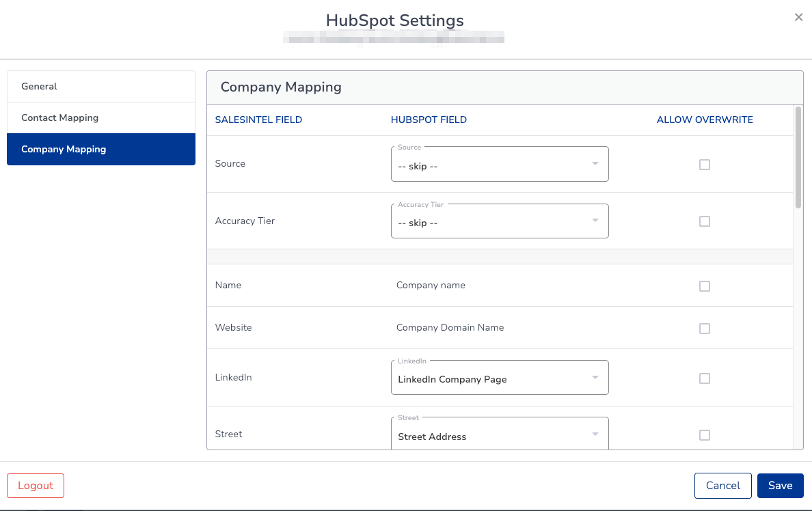Click the Company Mapping panel heading
The width and height of the screenshot is (812, 511).
pos(281,87)
